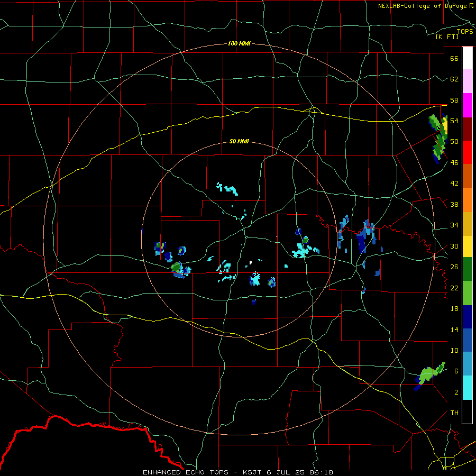
Task: Pick the light green legend band
Action: (467, 293)
